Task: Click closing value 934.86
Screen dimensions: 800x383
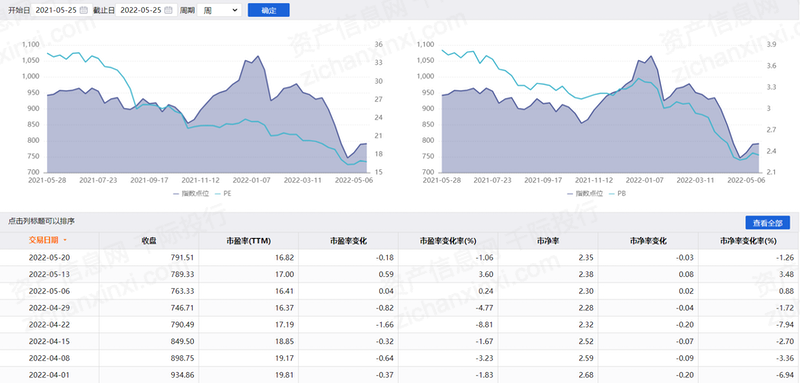Action: (182, 375)
